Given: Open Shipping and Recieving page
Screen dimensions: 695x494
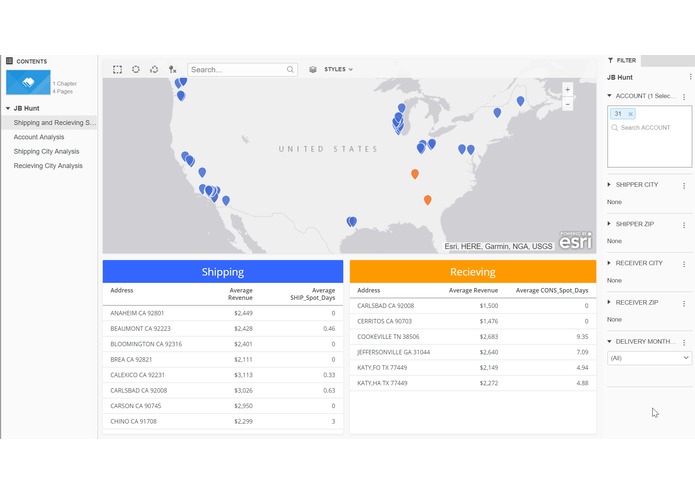Looking at the screenshot, I should [x=49, y=123].
